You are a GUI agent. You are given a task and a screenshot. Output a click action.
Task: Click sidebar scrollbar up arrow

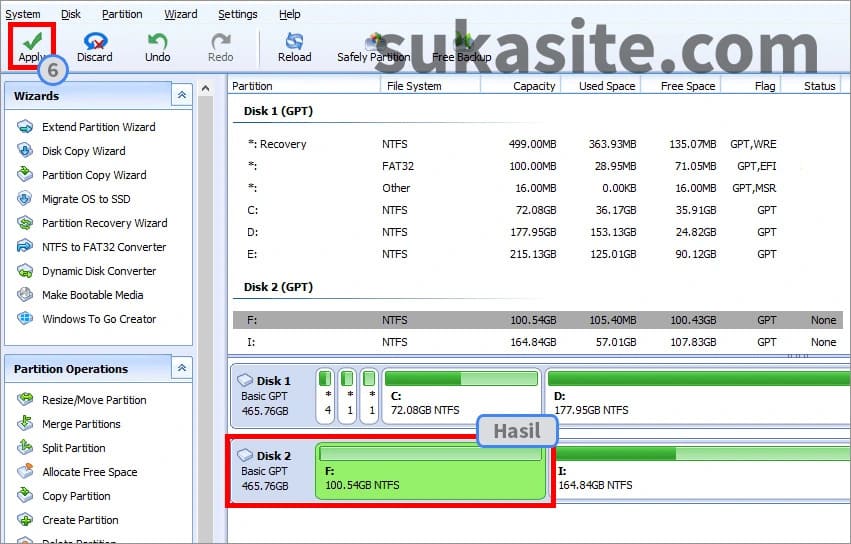(205, 88)
